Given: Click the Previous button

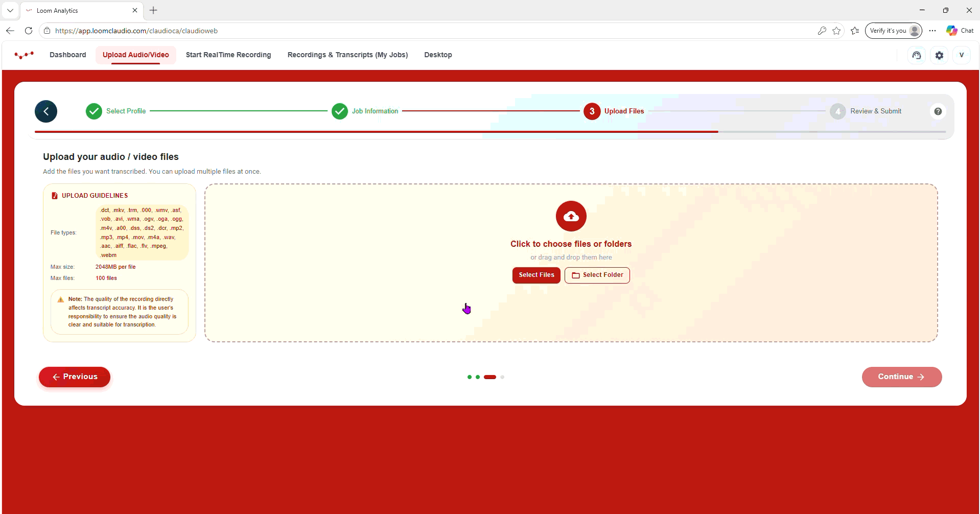Looking at the screenshot, I should (x=75, y=377).
